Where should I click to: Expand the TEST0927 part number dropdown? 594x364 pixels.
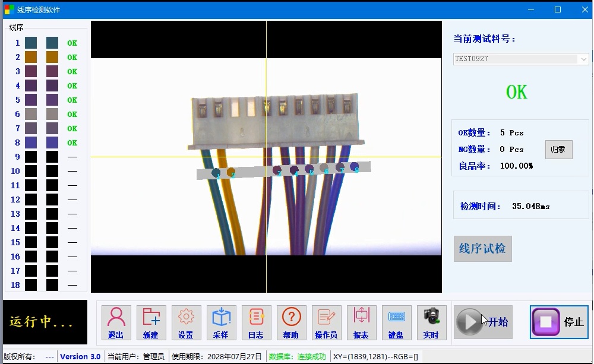coord(583,59)
